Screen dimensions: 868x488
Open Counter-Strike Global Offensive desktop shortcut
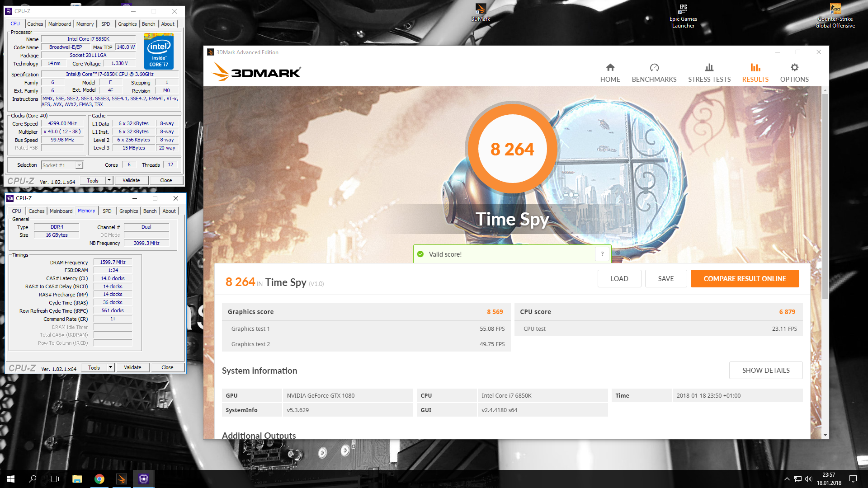pos(835,16)
